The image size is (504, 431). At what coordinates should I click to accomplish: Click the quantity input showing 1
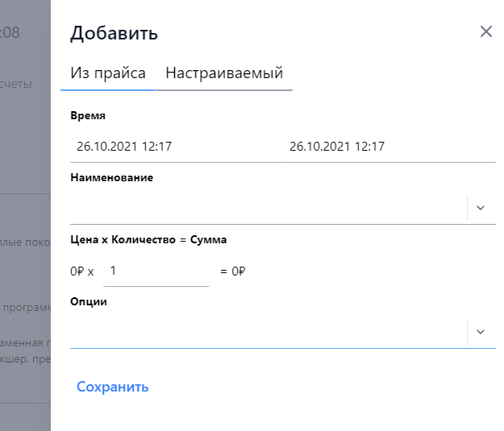[x=156, y=271]
